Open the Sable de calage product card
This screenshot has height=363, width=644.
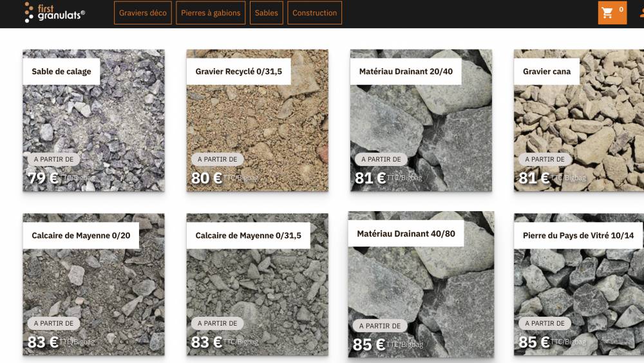click(93, 120)
